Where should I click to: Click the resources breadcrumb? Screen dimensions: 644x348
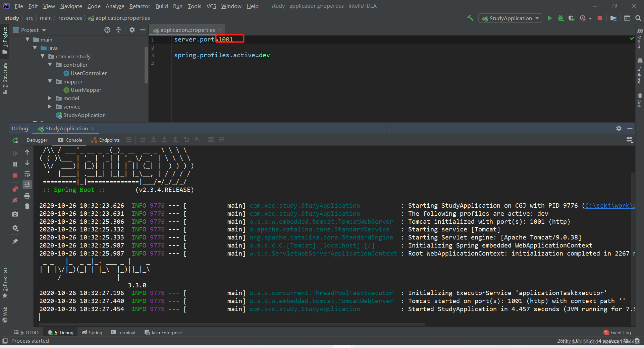(x=70, y=18)
